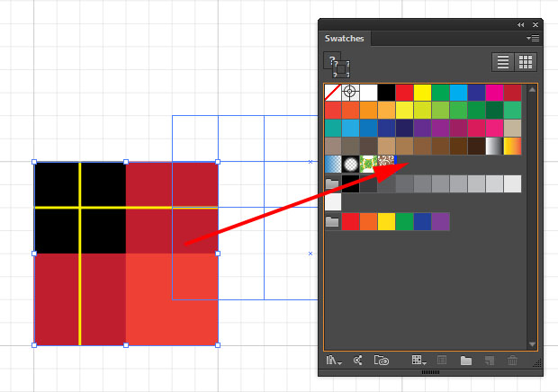The width and height of the screenshot is (558, 392).
Task: Collapse the panel with double-arrow
Action: 519,24
